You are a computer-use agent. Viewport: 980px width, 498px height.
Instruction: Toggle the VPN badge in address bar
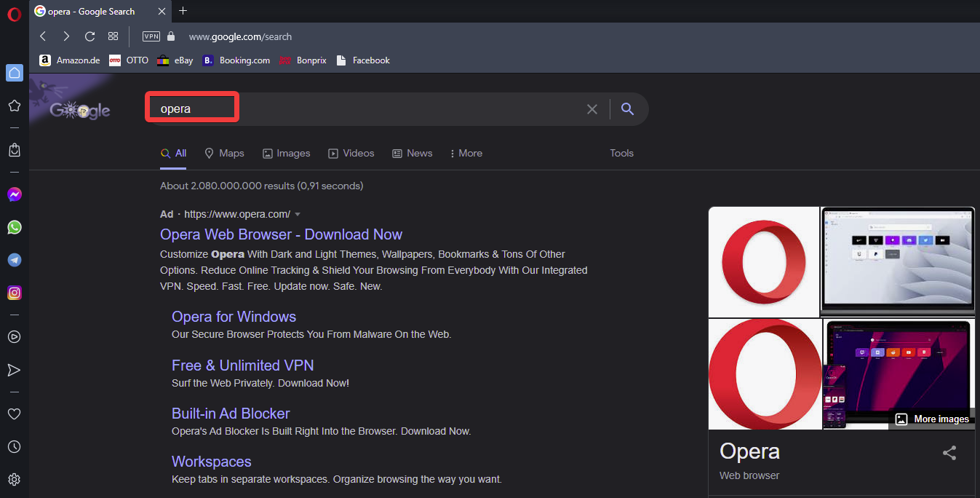(151, 36)
